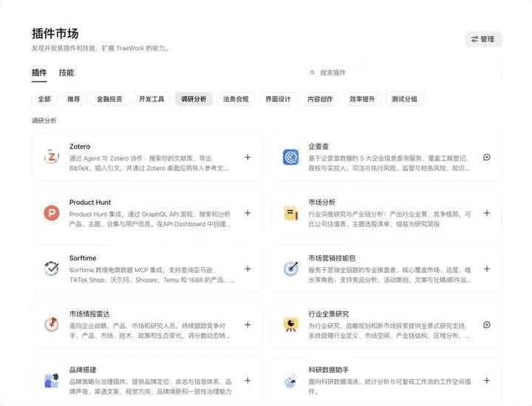Click the 市场情报雷达 radar icon
The image size is (532, 406).
(52, 325)
